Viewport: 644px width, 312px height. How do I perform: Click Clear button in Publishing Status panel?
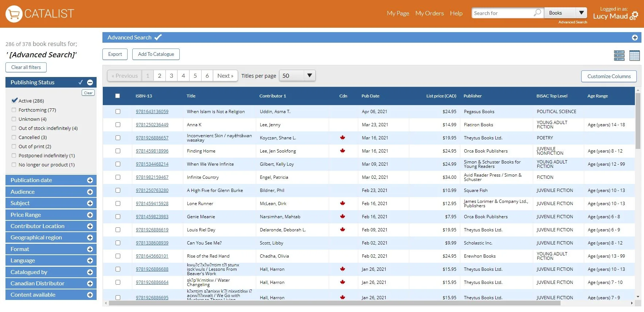point(88,93)
